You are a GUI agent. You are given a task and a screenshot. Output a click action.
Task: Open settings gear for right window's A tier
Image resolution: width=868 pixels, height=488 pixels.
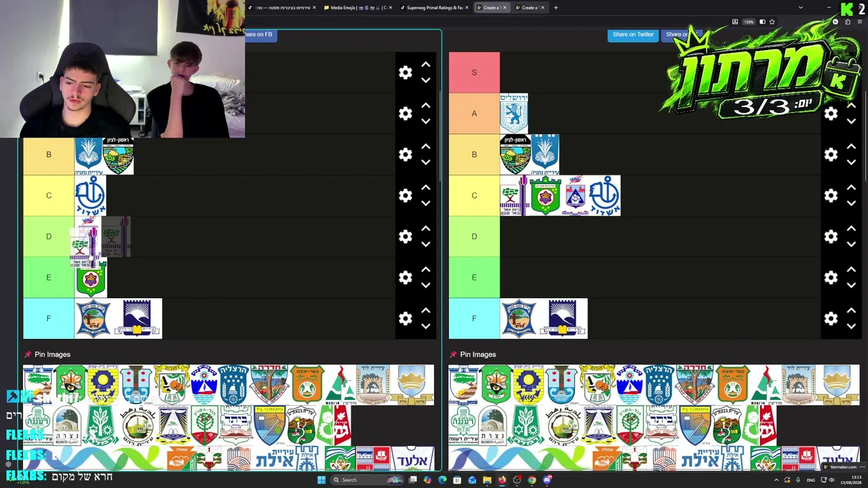point(831,114)
